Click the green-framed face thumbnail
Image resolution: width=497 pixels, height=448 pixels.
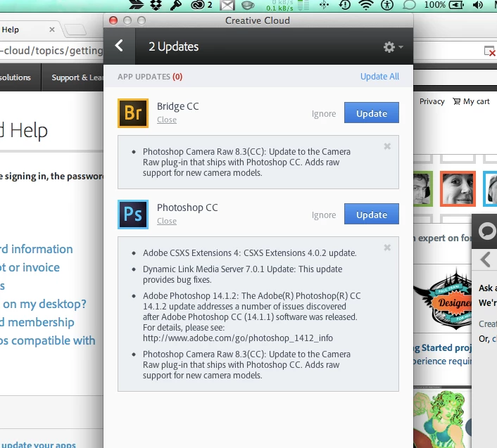click(x=423, y=188)
